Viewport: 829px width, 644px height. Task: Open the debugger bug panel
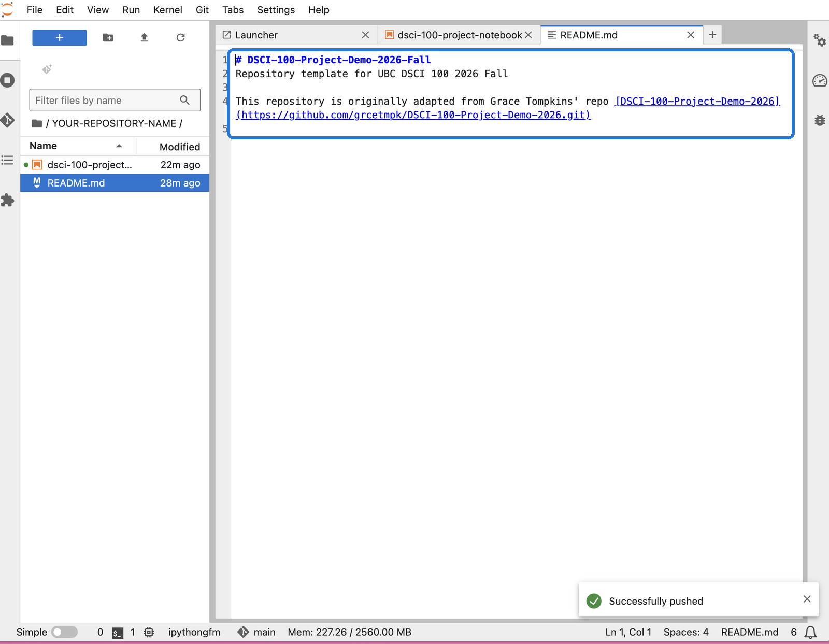(820, 120)
